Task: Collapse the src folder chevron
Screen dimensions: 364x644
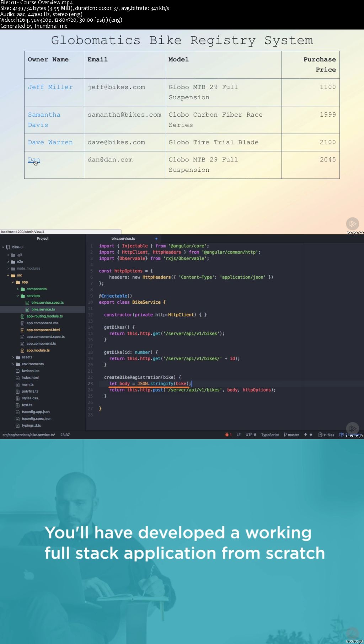Action: point(8,275)
